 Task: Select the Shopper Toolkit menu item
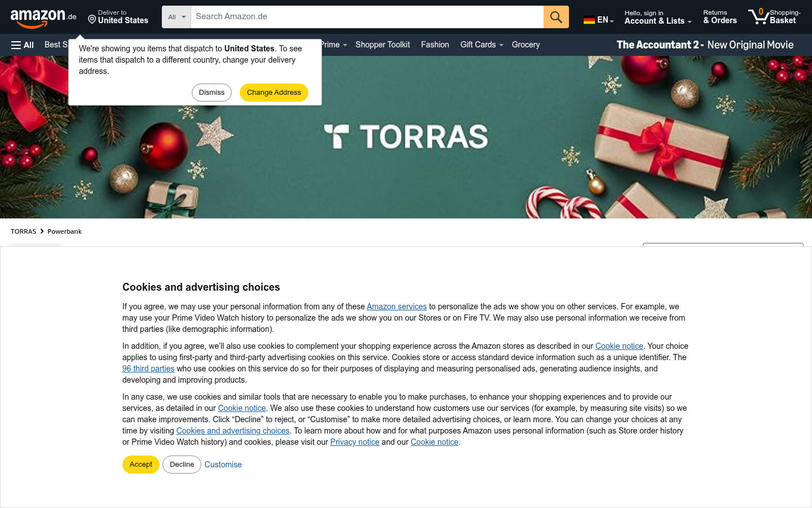pyautogui.click(x=382, y=45)
